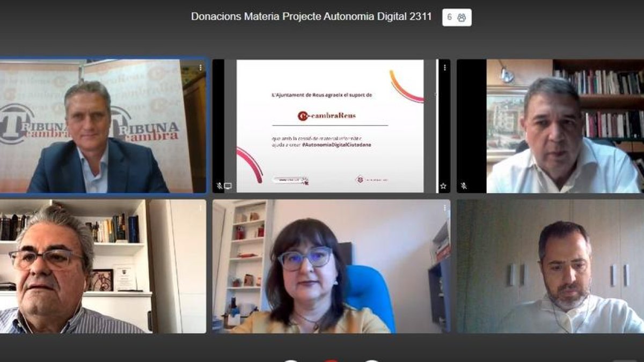This screenshot has width=644, height=362.
Task: Click muted mic icon on bookshelf man's tile
Action: click(464, 186)
